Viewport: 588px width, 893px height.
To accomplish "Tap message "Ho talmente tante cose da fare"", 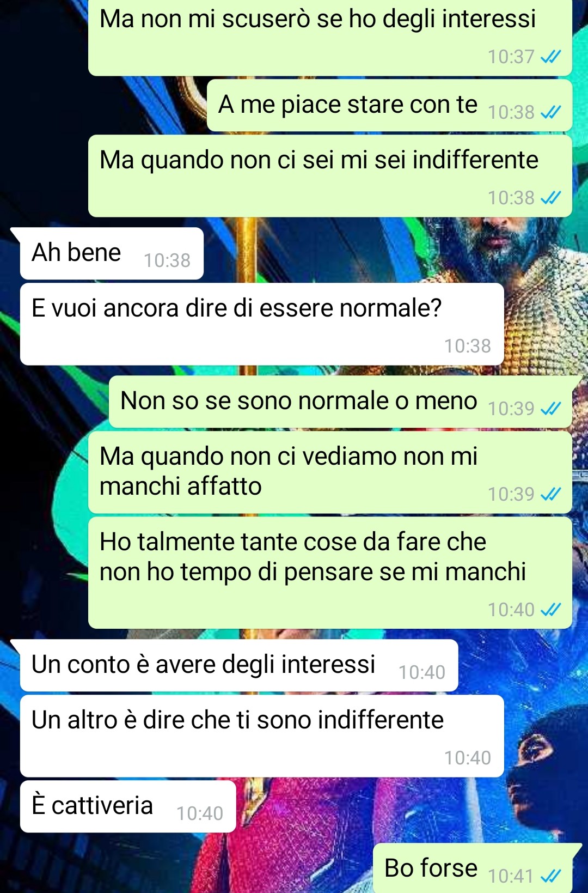I will pyautogui.click(x=330, y=572).
